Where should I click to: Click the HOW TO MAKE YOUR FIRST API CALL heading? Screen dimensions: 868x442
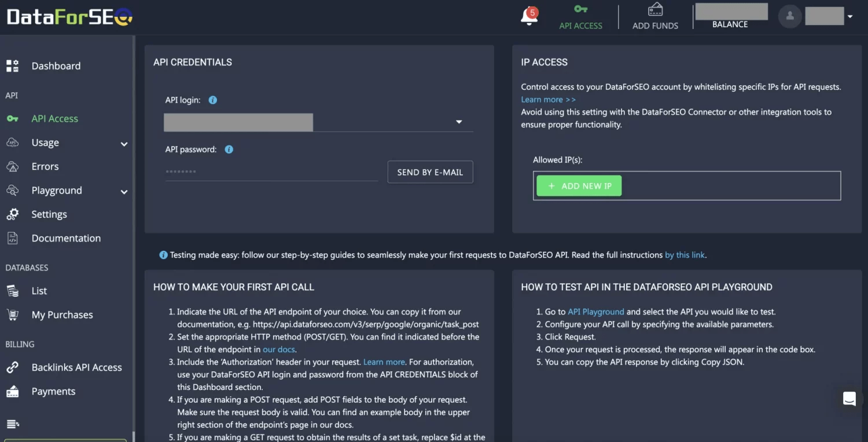tap(234, 287)
